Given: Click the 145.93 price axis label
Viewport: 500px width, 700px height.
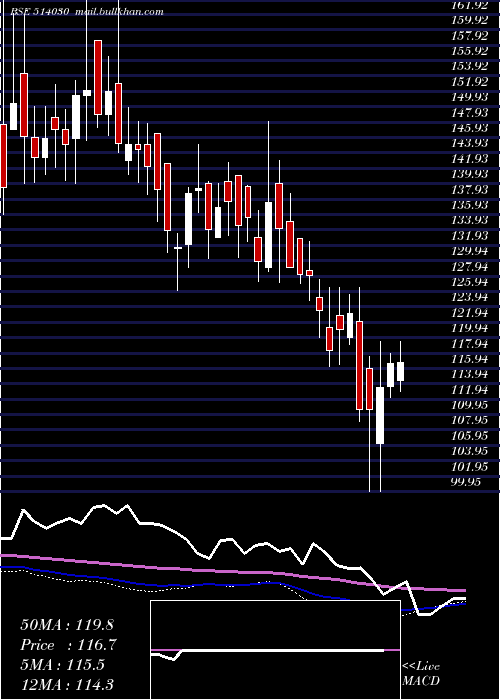Looking at the screenshot, I should [469, 128].
